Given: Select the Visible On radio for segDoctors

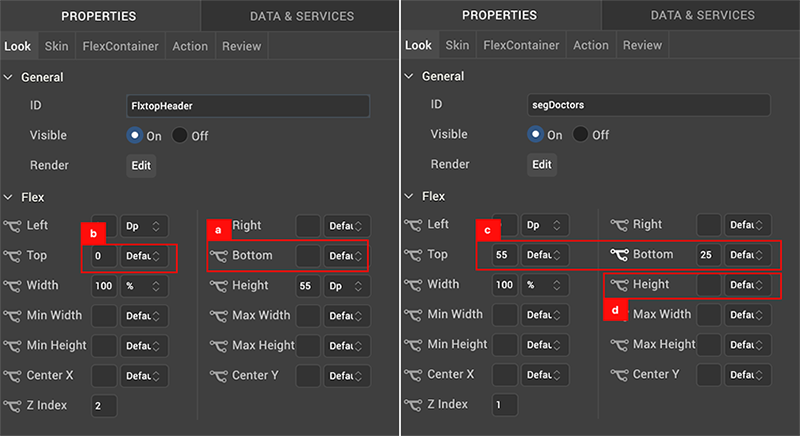Looking at the screenshot, I should coord(535,135).
